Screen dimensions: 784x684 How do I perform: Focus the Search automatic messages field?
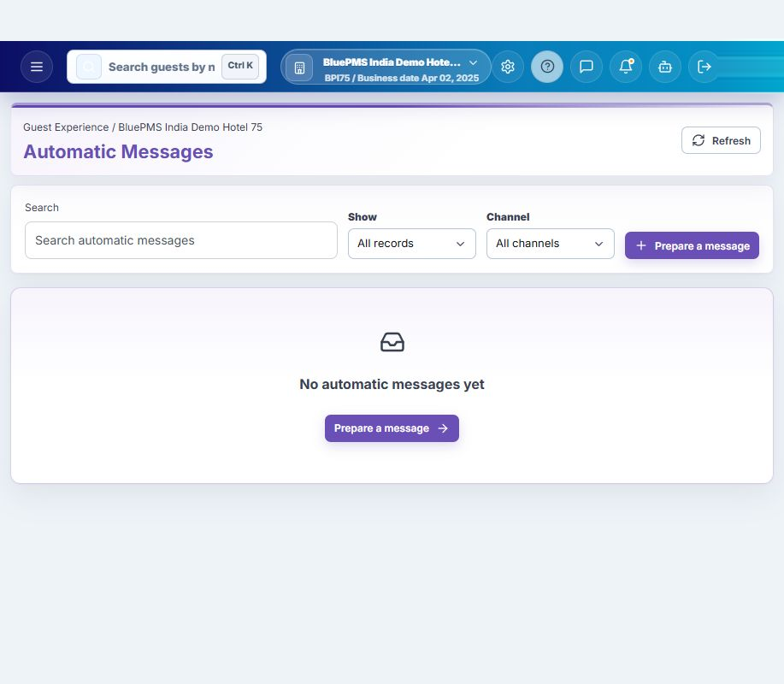[x=181, y=240]
